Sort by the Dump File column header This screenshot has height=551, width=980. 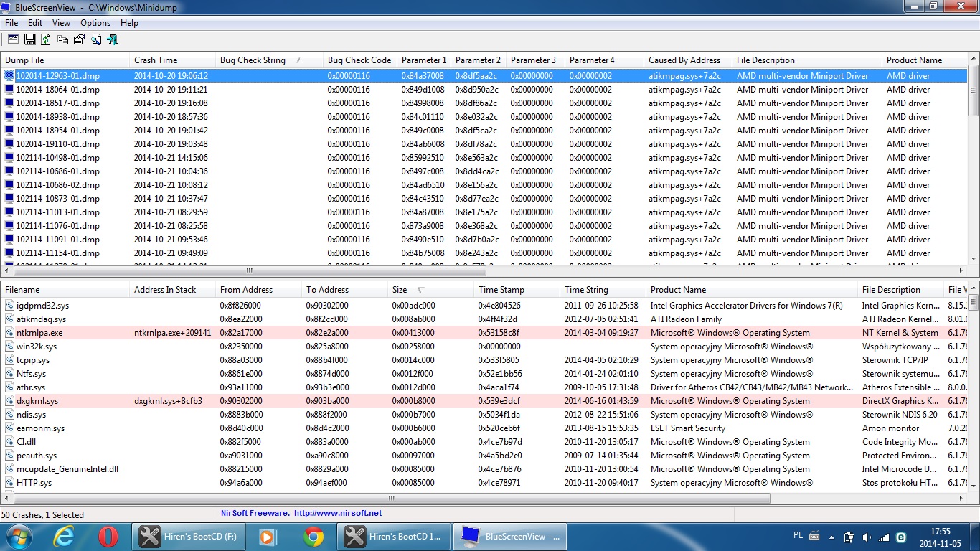65,60
